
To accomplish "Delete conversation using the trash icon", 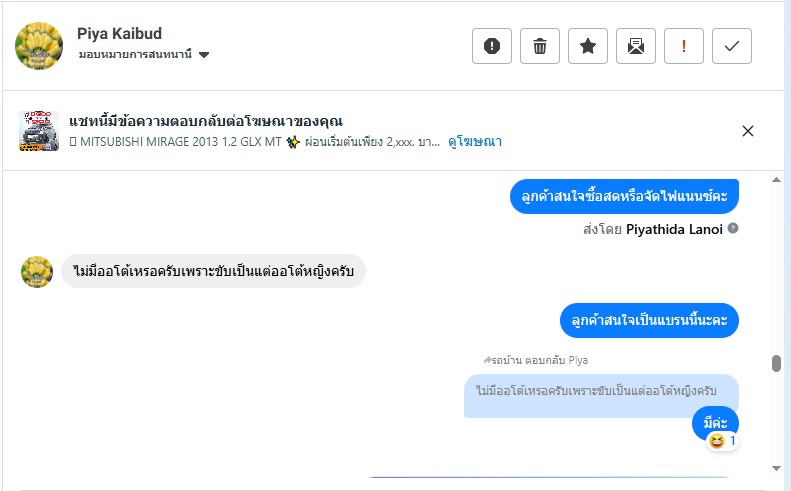I will click(540, 46).
